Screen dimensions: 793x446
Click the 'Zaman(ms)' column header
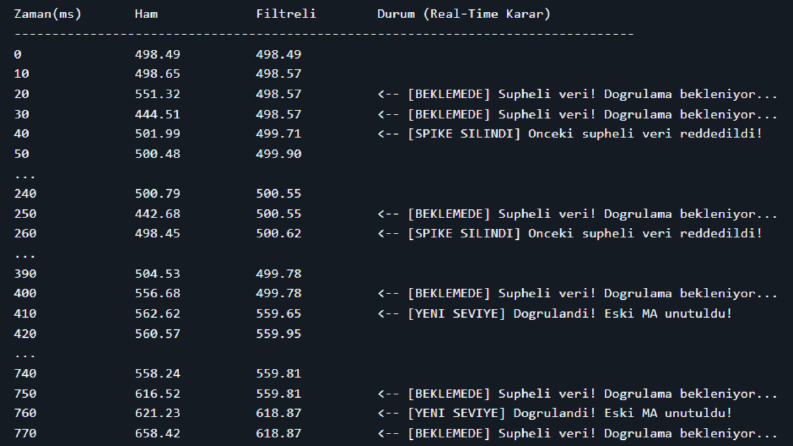[48, 14]
